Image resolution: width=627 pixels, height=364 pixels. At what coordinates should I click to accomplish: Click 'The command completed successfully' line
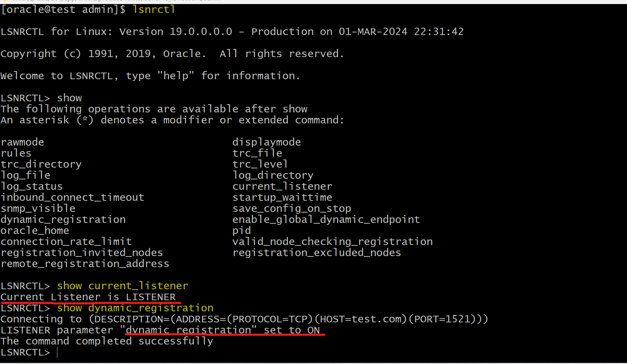(x=107, y=341)
